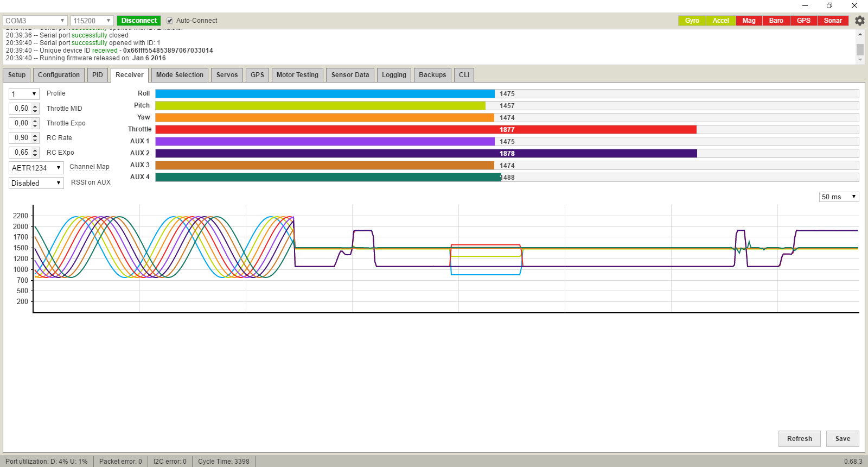This screenshot has width=868, height=467.
Task: Increase Throttle MID with spinner arrow
Action: coord(35,106)
